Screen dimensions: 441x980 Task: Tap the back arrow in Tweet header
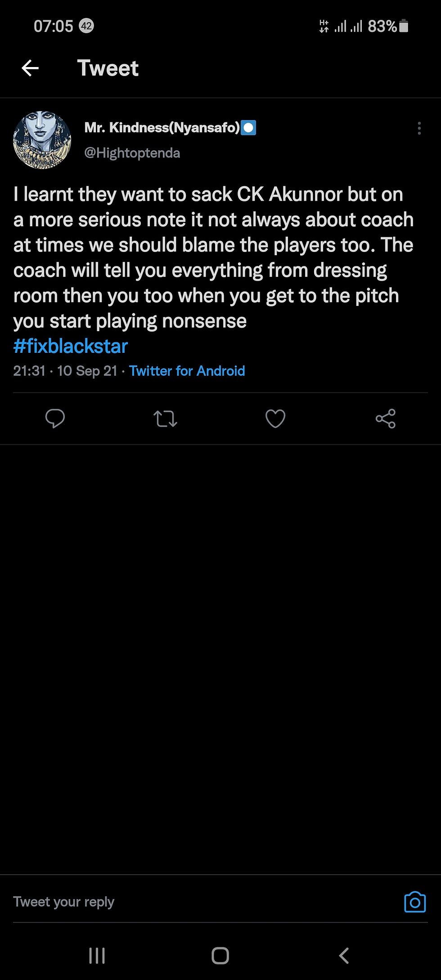click(30, 68)
